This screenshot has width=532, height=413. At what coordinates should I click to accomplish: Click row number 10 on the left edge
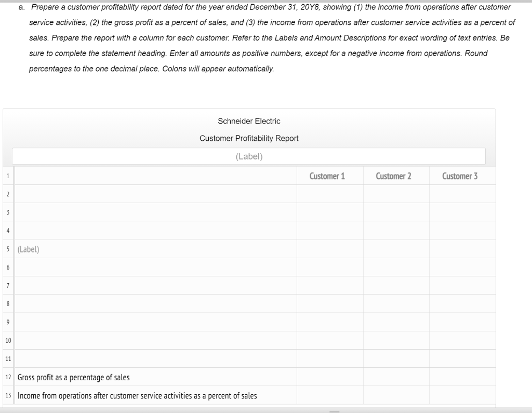pyautogui.click(x=7, y=340)
